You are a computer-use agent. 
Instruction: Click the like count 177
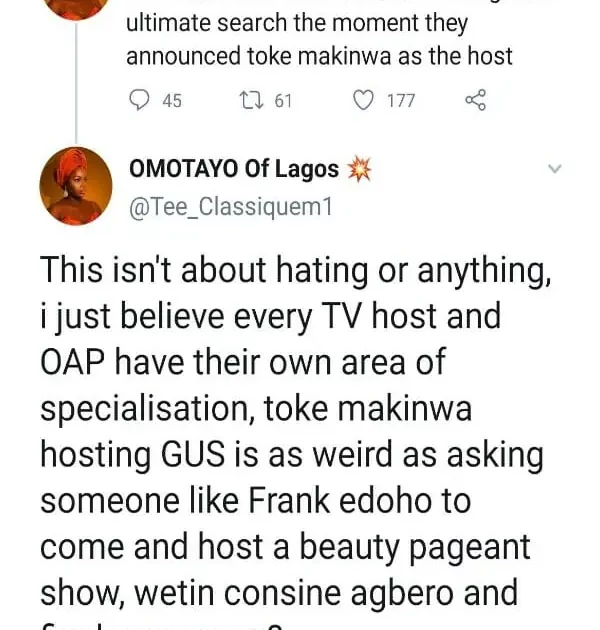400,100
